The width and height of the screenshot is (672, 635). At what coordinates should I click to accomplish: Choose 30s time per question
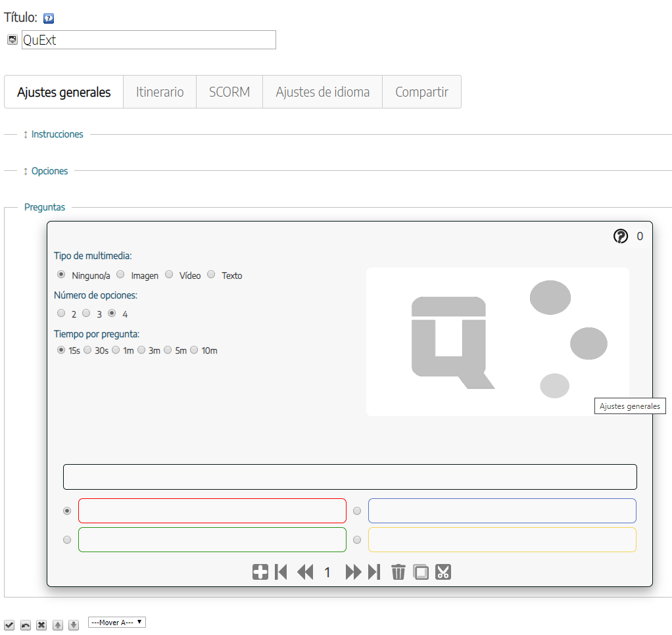87,350
